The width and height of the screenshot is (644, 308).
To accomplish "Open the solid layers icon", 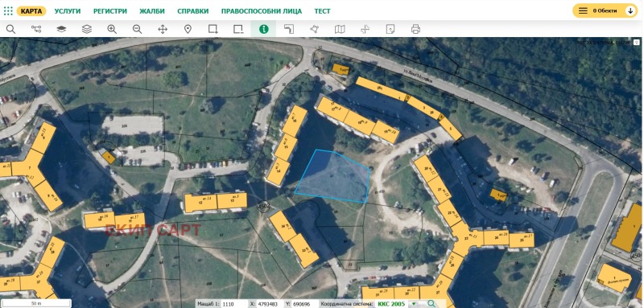I will pos(61,29).
